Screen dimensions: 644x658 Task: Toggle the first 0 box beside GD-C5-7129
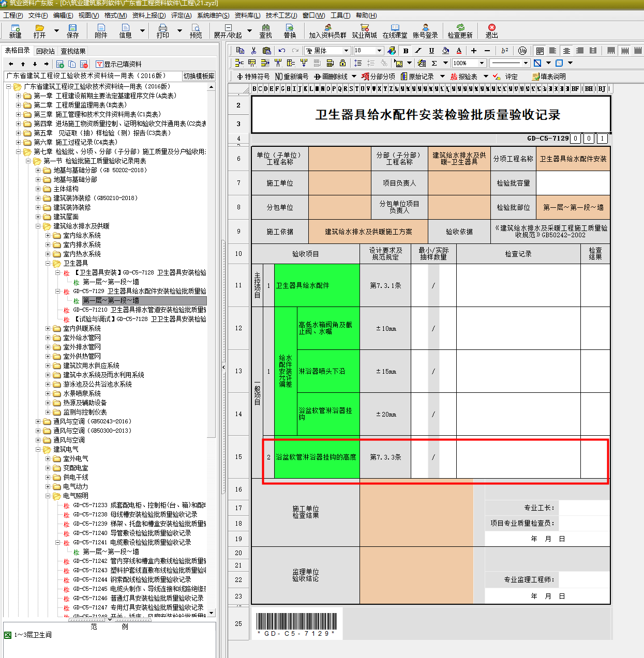click(575, 139)
